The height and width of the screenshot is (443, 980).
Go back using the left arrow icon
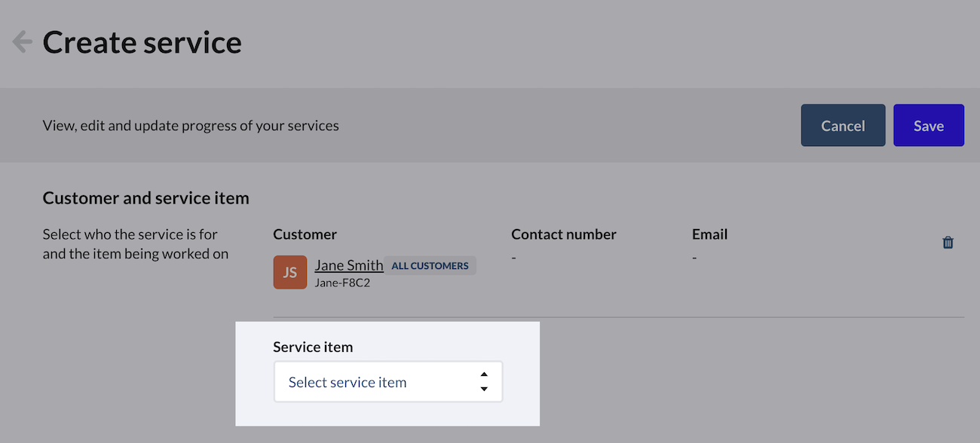[22, 41]
